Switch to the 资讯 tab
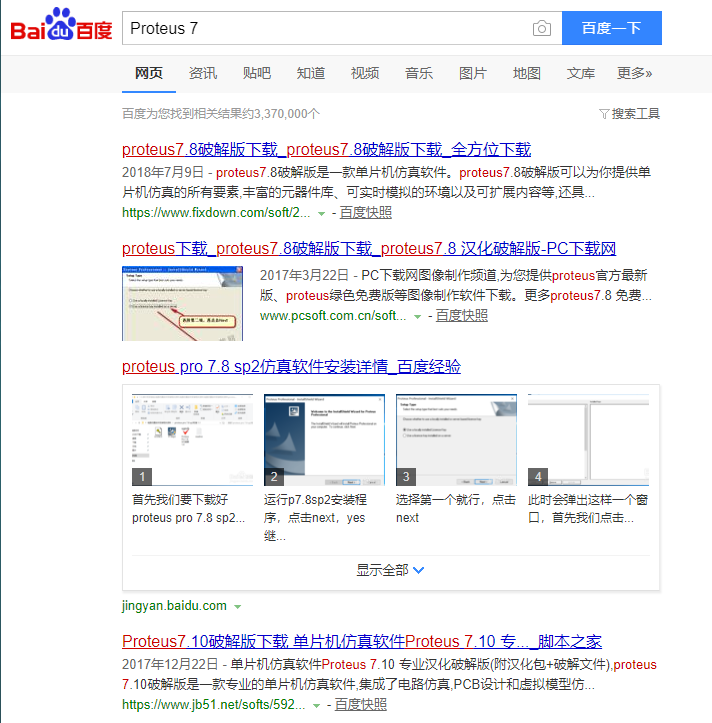 click(203, 73)
